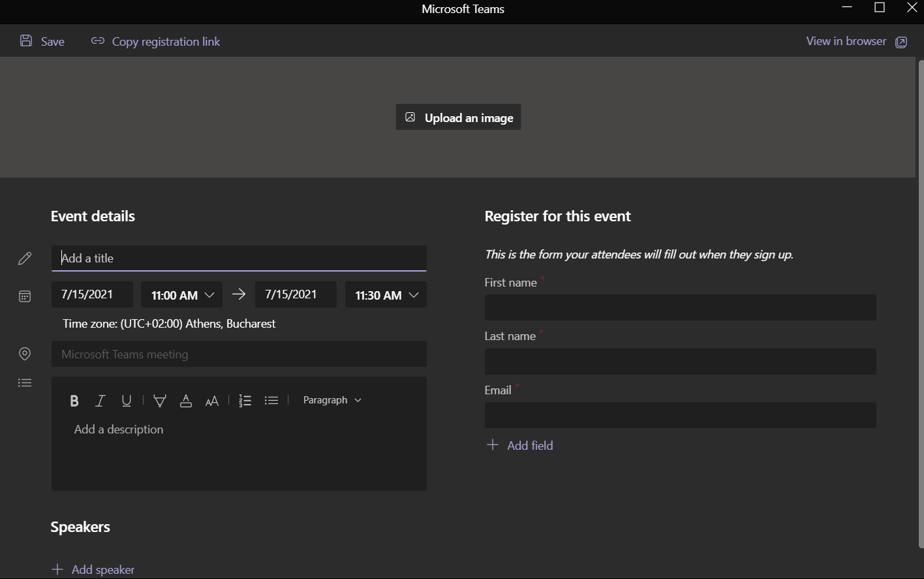Click Copy registration link

tap(155, 41)
